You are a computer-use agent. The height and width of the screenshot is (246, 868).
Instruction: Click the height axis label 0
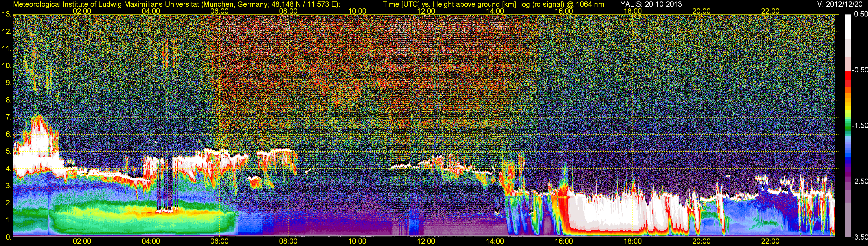point(8,237)
